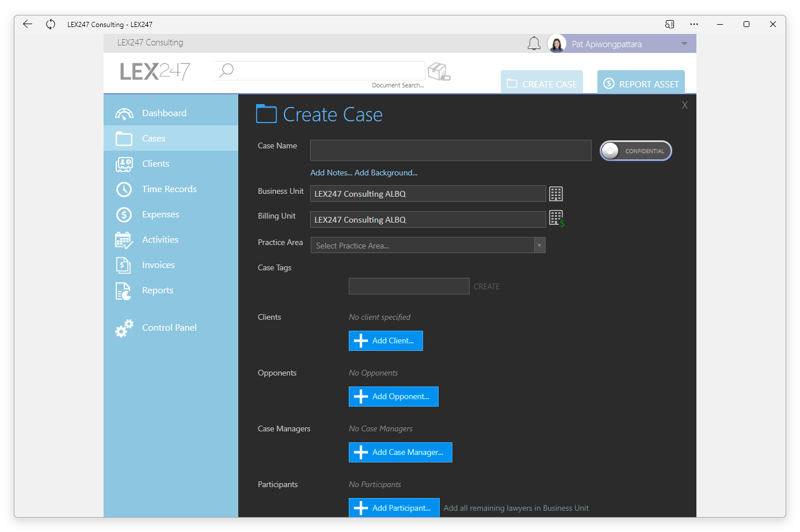Click the REPORT ASSET button
The width and height of the screenshot is (800, 532).
[x=641, y=82]
